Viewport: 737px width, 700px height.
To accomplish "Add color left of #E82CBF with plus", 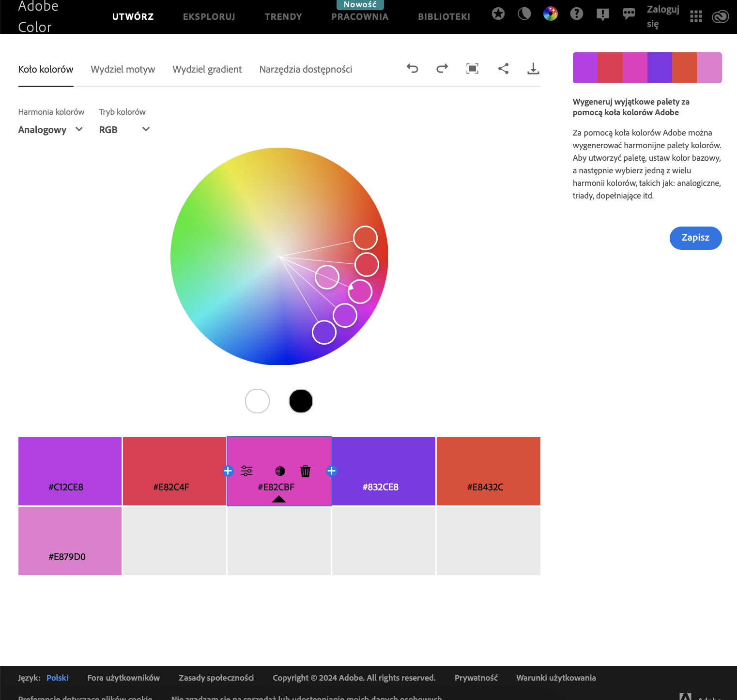I will click(x=228, y=471).
